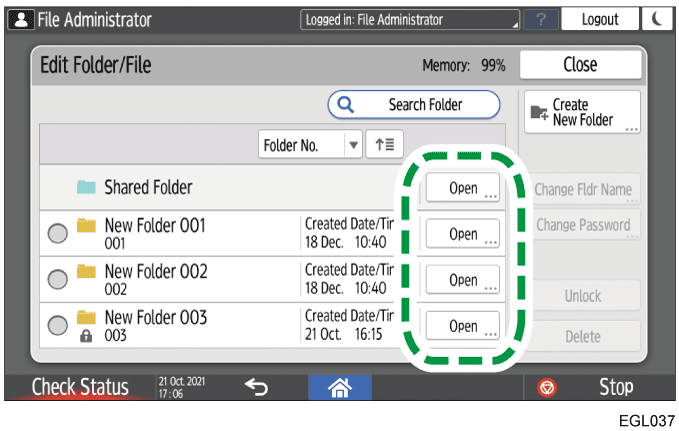Viewport: 679px width, 431px height.
Task: Expand the Logged in File Administrator field
Action: [410, 19]
